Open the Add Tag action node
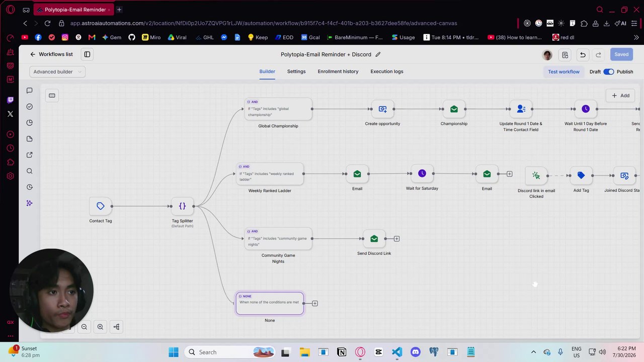 pos(581,175)
